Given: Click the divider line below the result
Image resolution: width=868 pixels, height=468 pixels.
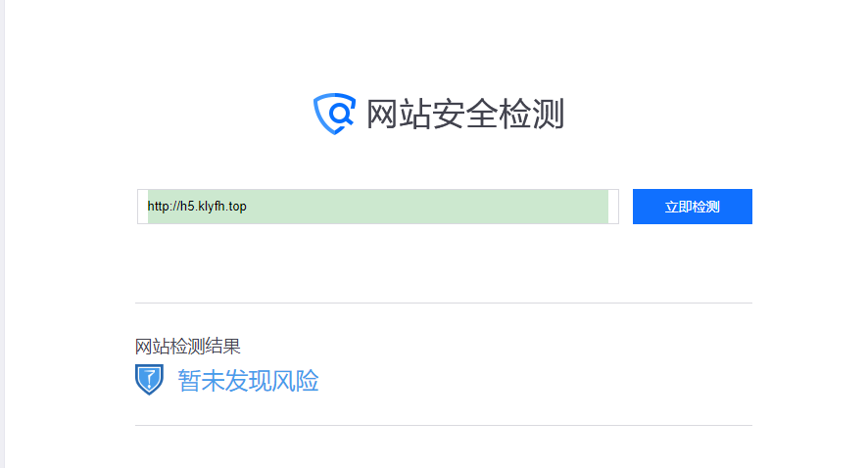Looking at the screenshot, I should coord(444,425).
